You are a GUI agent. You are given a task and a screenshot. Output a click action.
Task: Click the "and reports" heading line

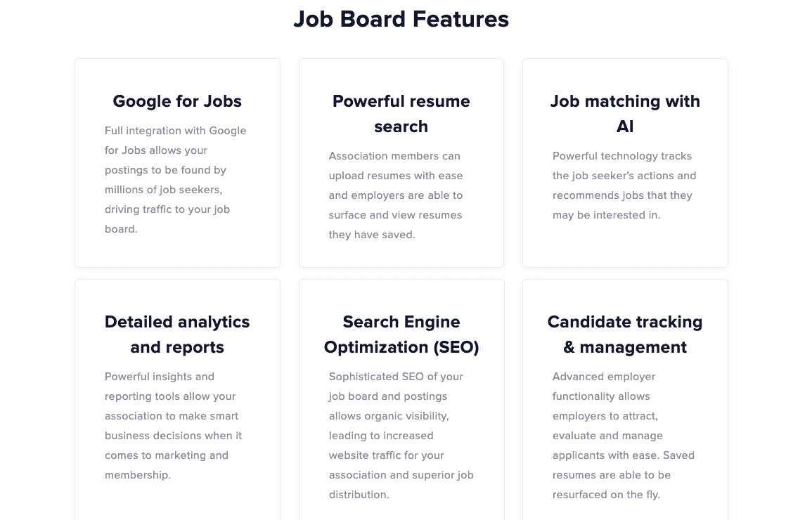click(x=177, y=347)
